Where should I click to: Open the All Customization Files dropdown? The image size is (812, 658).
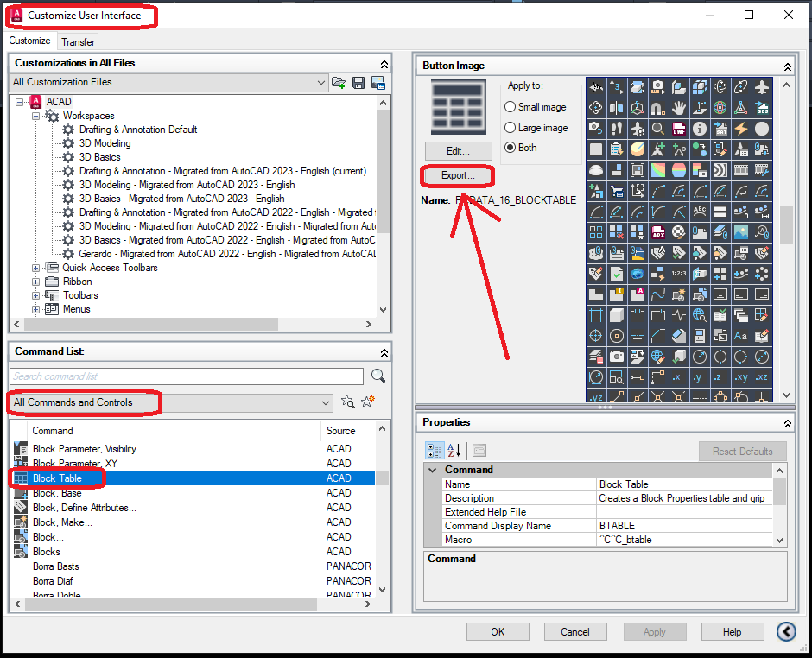click(x=320, y=81)
